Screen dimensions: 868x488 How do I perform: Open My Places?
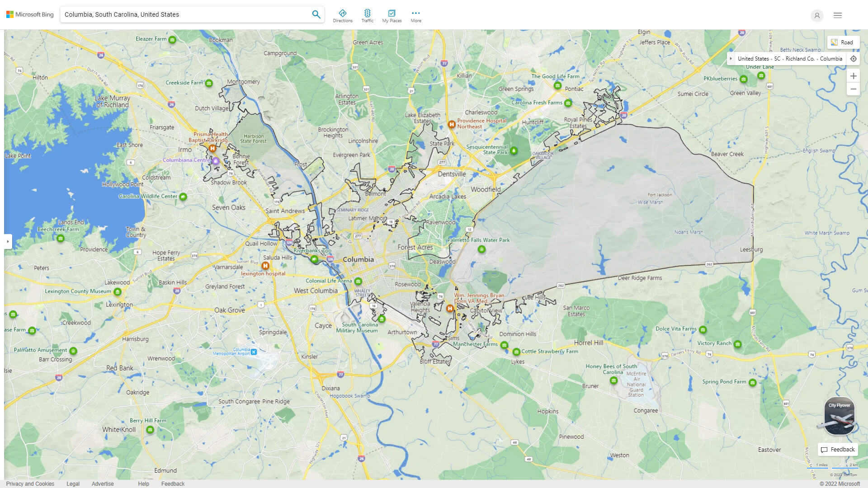coord(392,14)
